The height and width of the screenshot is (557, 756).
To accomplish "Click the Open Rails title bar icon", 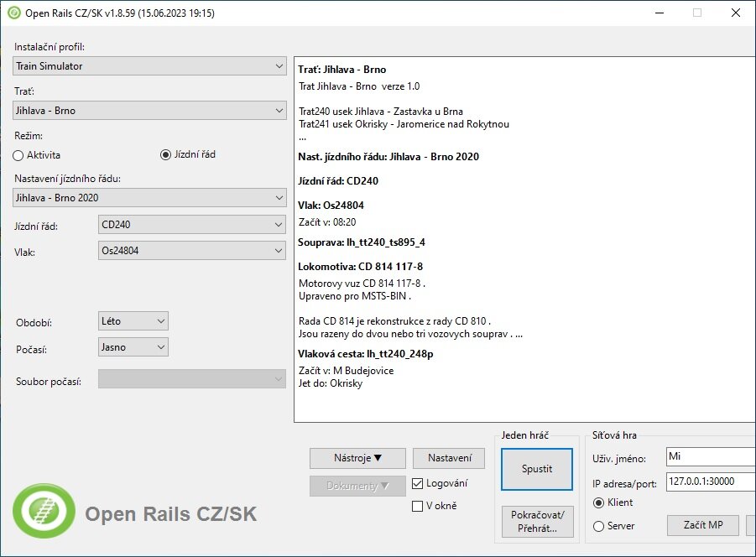I will click(14, 13).
